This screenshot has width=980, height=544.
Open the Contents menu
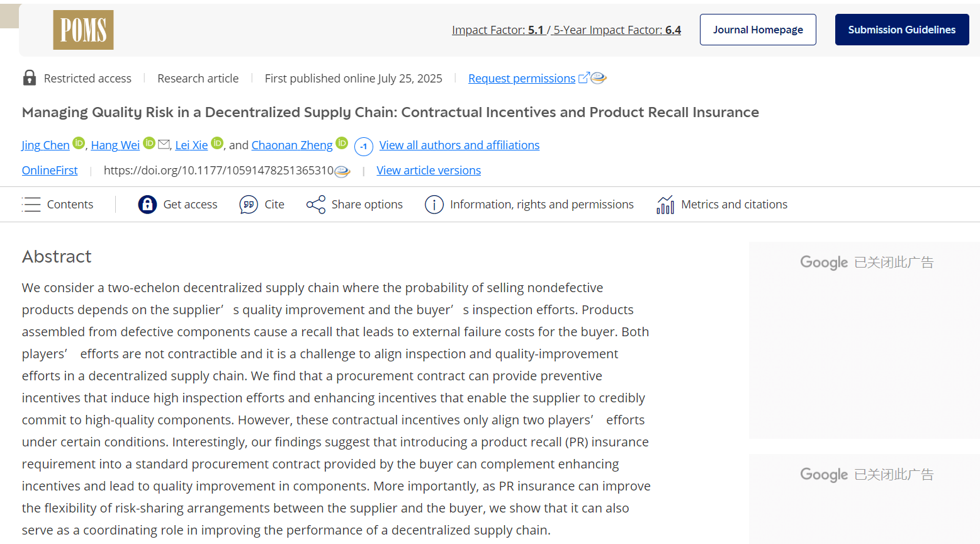tap(58, 205)
